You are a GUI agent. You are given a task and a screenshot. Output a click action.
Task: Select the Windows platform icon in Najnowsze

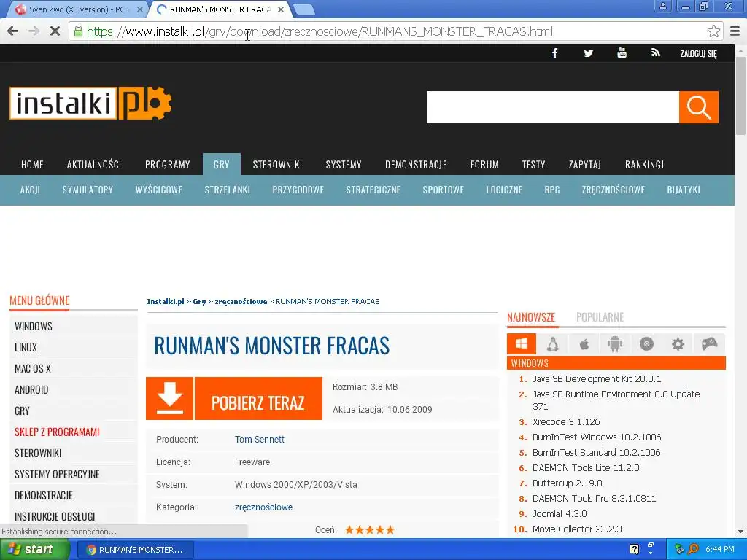tap(522, 344)
